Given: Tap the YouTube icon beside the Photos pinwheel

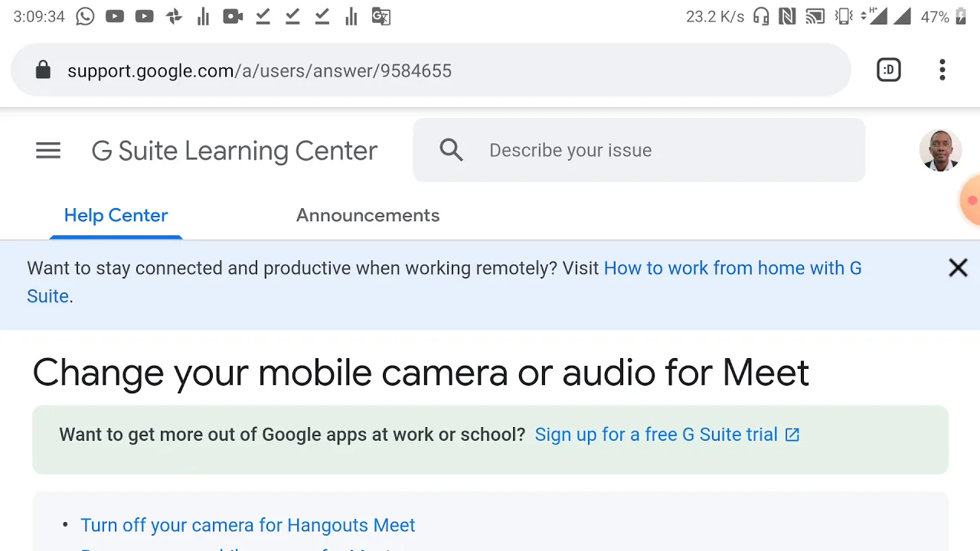Looking at the screenshot, I should 144,16.
